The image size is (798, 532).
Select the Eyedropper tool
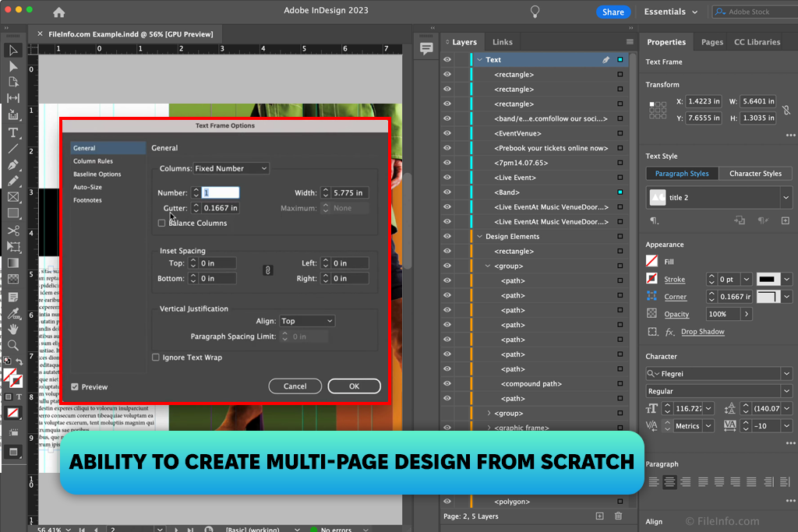[x=13, y=313]
